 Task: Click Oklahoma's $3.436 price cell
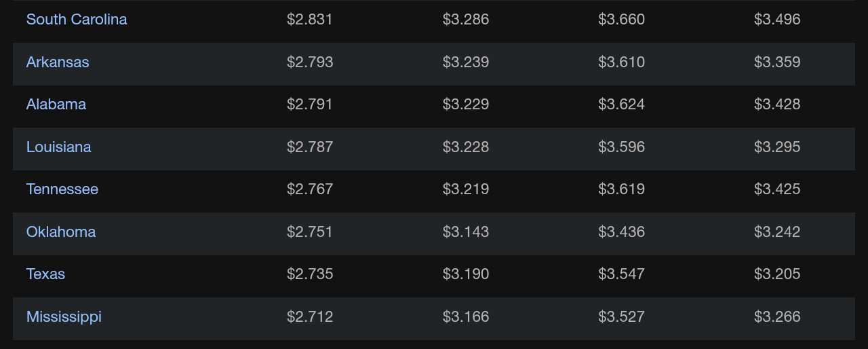621,232
